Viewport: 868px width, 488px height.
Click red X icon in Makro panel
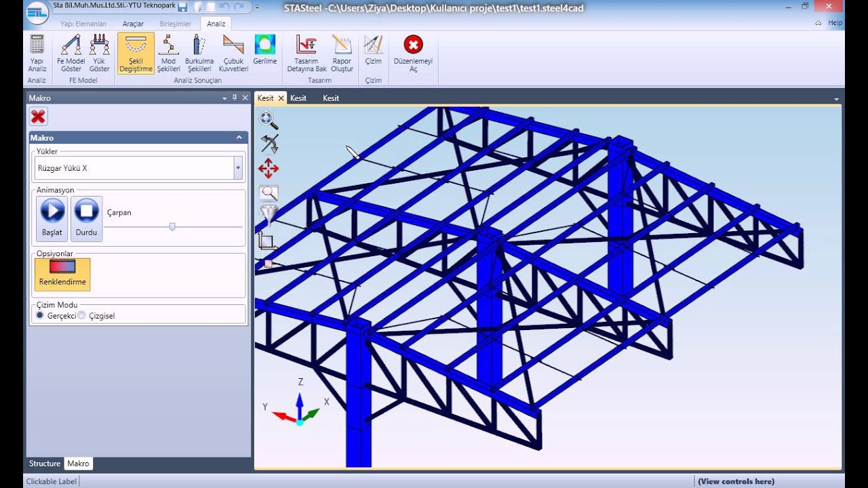click(x=38, y=117)
